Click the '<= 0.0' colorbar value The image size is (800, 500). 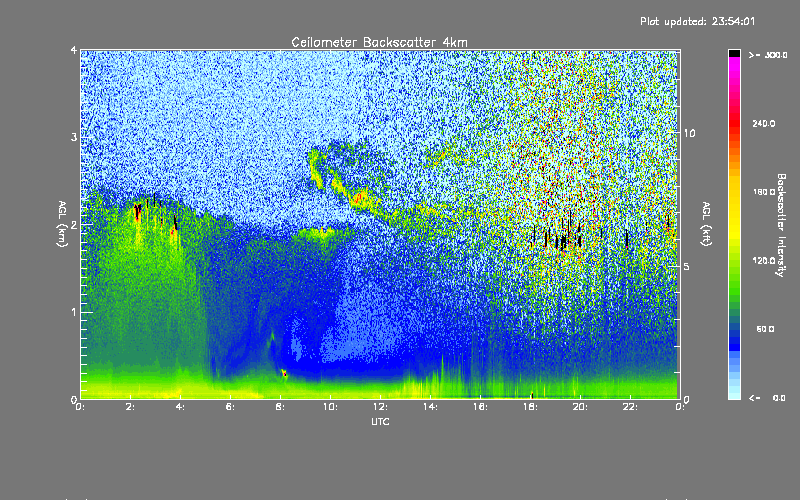coord(767,398)
